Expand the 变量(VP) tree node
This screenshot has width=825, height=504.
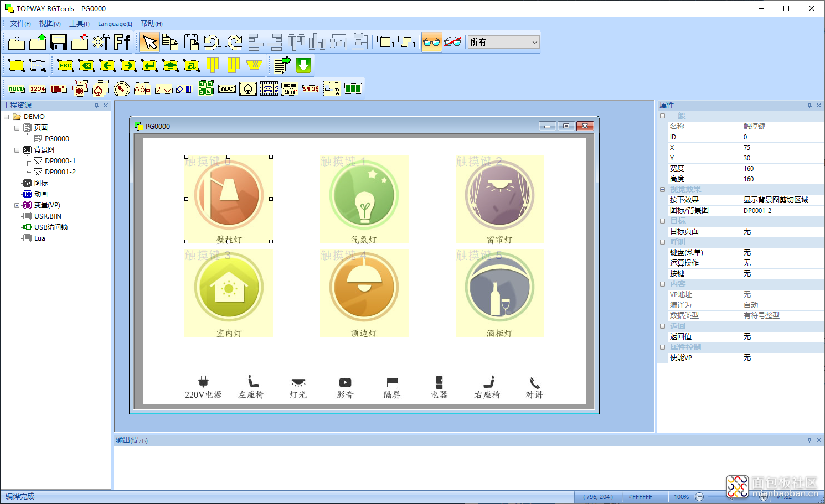click(17, 205)
